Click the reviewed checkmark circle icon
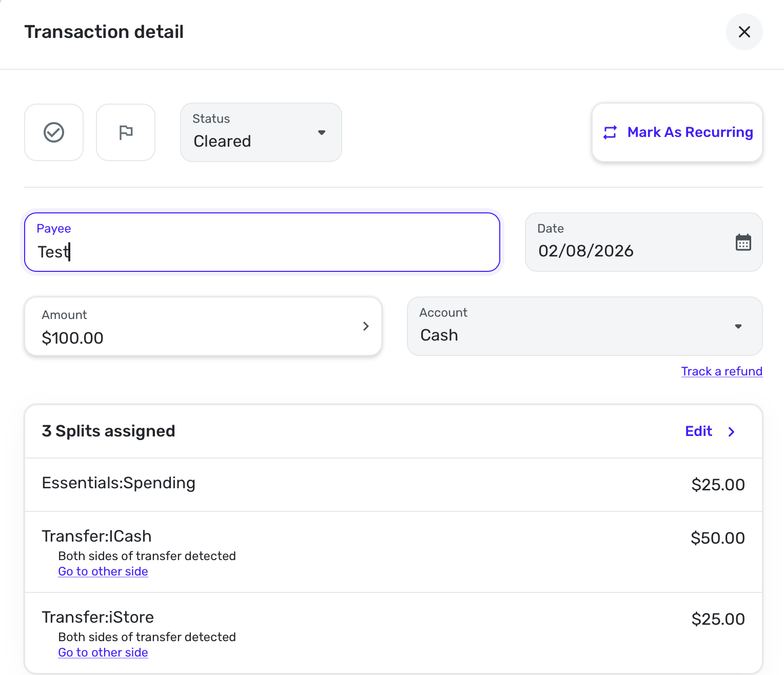784x675 pixels. point(54,132)
